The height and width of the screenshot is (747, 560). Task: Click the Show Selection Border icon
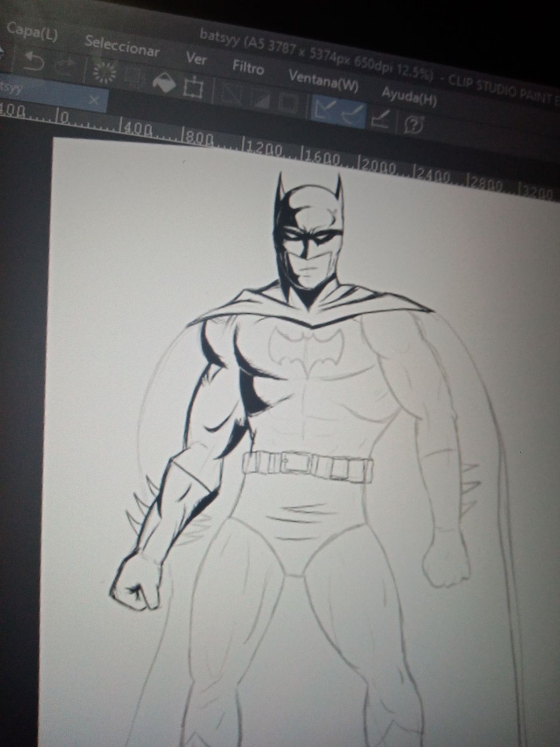pyautogui.click(x=288, y=102)
